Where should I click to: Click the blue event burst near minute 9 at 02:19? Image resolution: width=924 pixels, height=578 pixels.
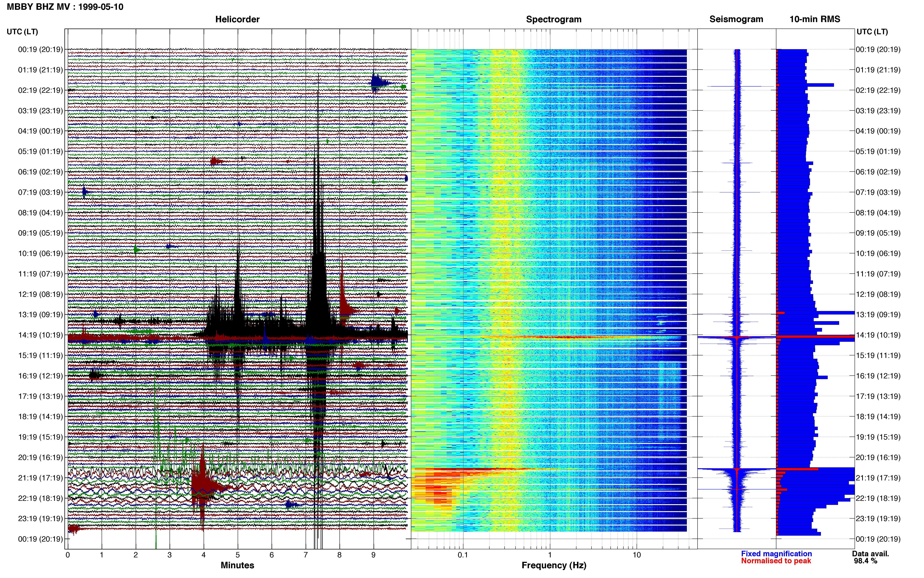(379, 82)
